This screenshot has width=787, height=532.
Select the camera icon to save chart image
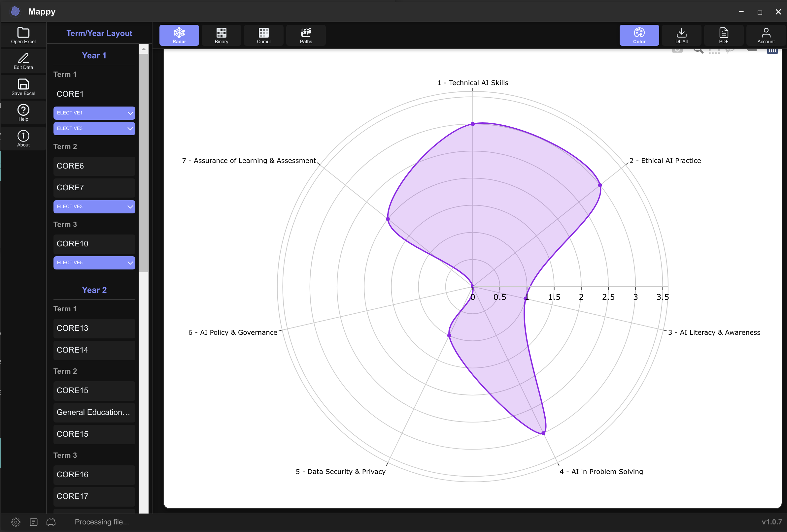[677, 50]
